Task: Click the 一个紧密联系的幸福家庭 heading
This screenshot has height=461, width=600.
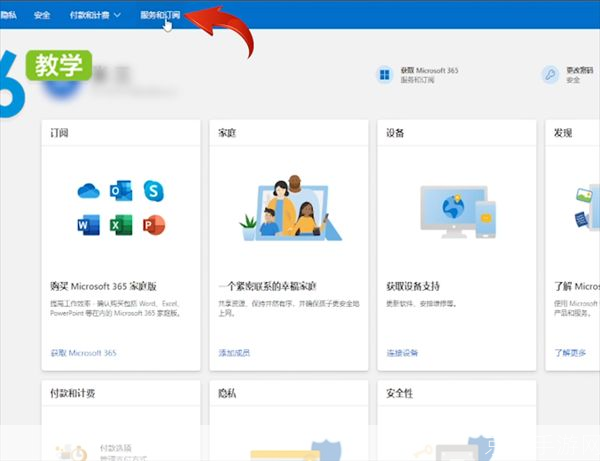Action: click(267, 286)
